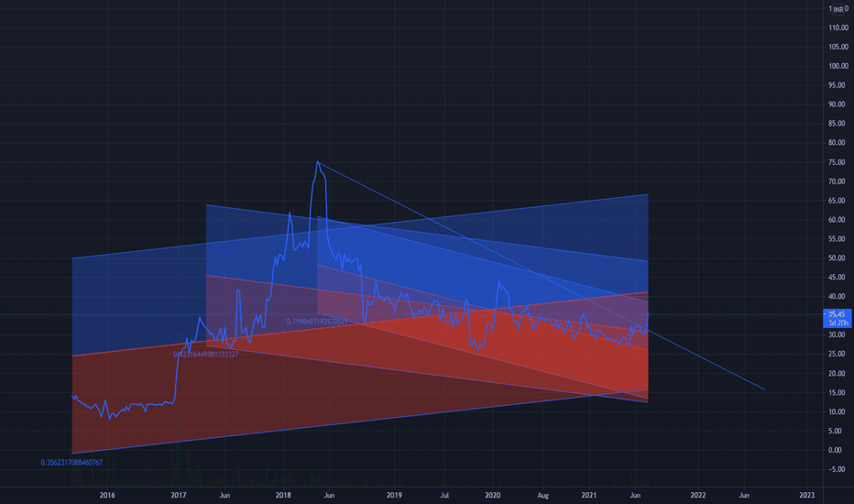This screenshot has height=504, width=854.
Task: Click the 2021 label on the time axis
Action: pos(589,495)
